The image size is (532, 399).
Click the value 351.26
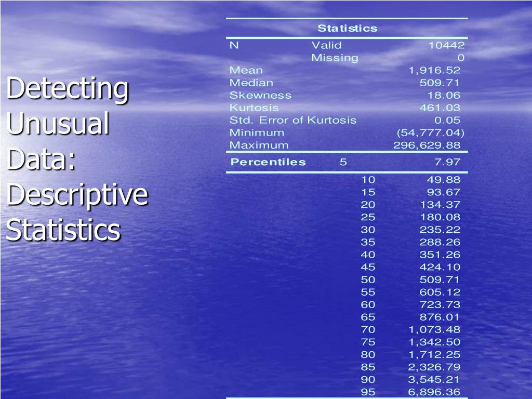(440, 255)
